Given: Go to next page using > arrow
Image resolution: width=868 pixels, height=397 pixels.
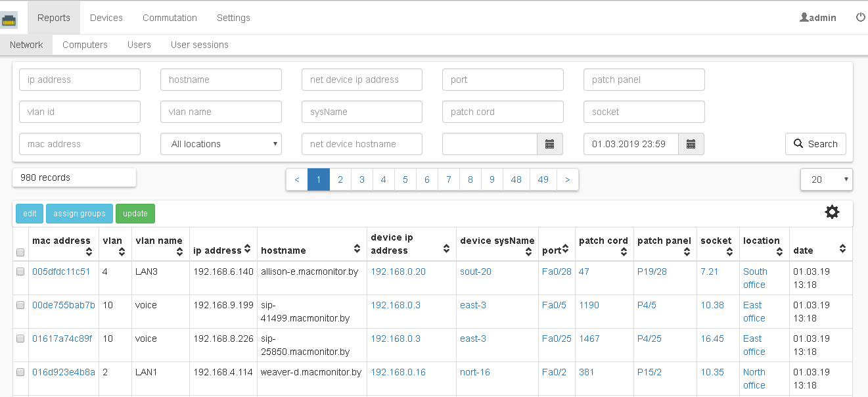Looking at the screenshot, I should [x=567, y=179].
